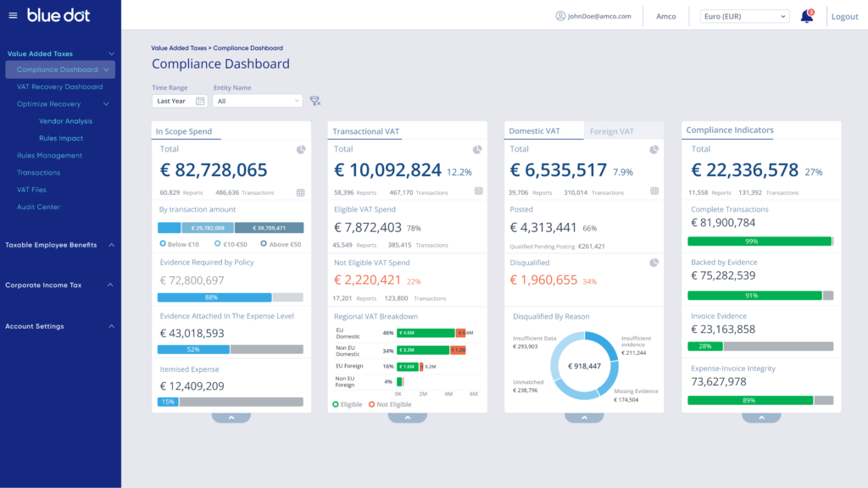This screenshot has width=868, height=488.
Task: Collapse the Domestic VAT card bottom handle
Action: click(x=583, y=418)
